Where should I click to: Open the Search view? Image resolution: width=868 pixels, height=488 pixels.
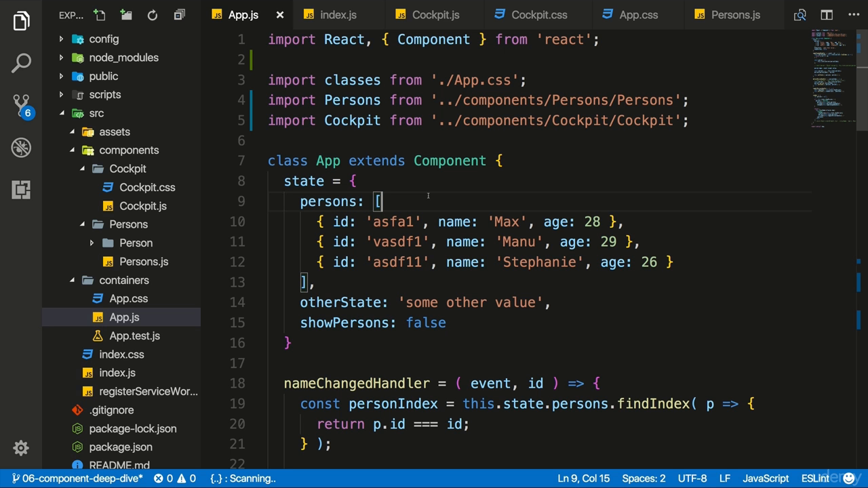tap(21, 63)
